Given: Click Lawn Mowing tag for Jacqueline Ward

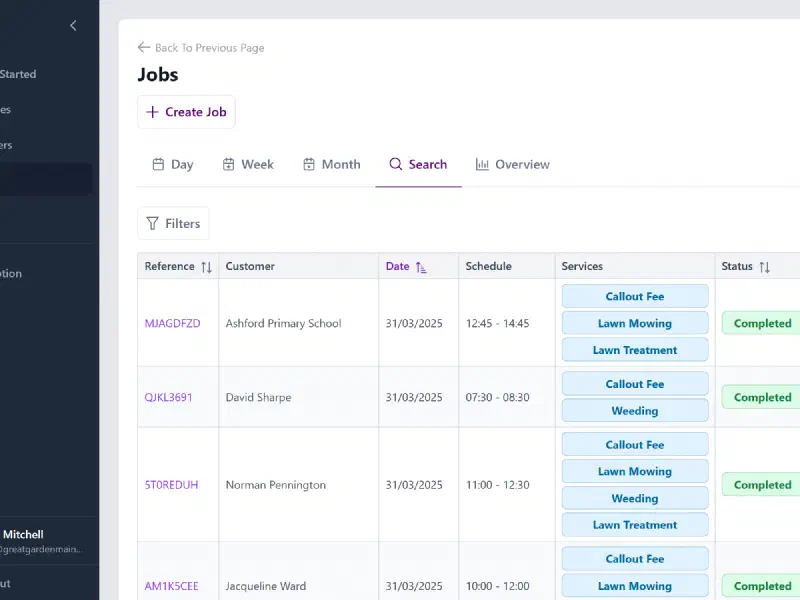Looking at the screenshot, I should [635, 586].
